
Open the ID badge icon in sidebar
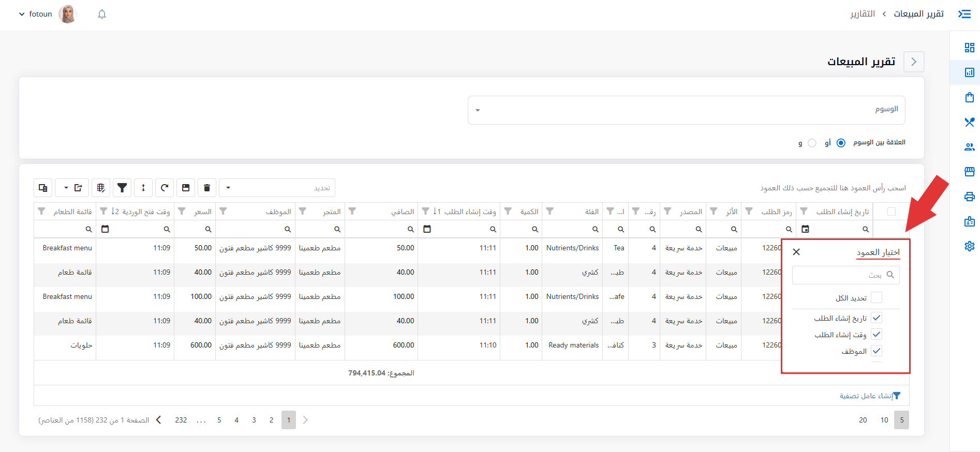click(970, 221)
